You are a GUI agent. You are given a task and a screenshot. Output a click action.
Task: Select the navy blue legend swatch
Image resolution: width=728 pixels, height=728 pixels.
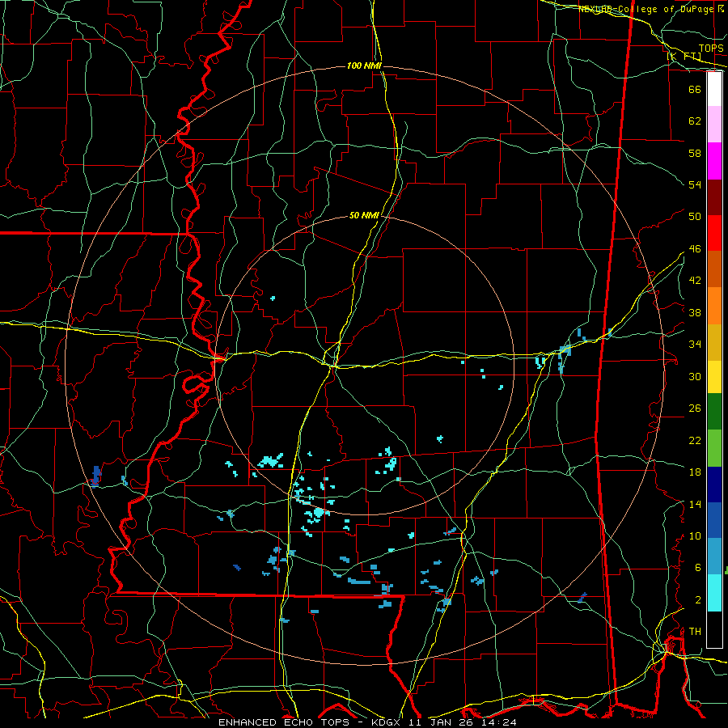(x=714, y=485)
